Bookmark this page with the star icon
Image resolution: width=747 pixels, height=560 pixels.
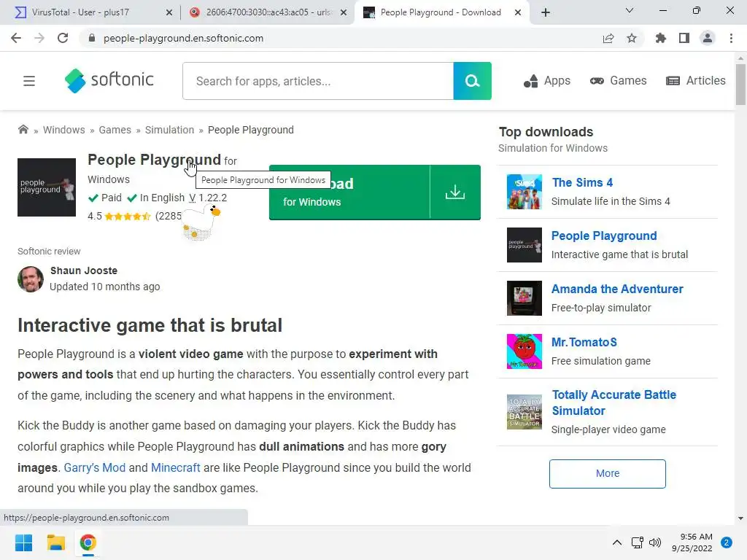(x=632, y=38)
